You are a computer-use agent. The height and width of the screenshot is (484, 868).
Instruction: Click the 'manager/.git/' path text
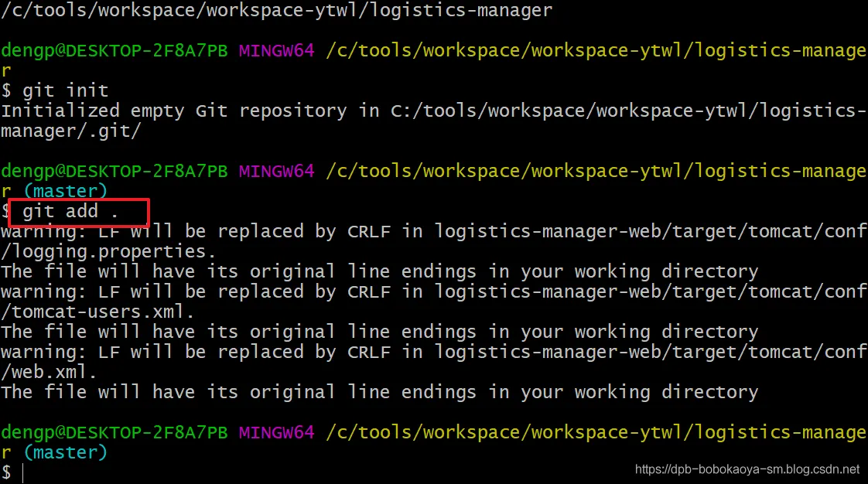71,131
